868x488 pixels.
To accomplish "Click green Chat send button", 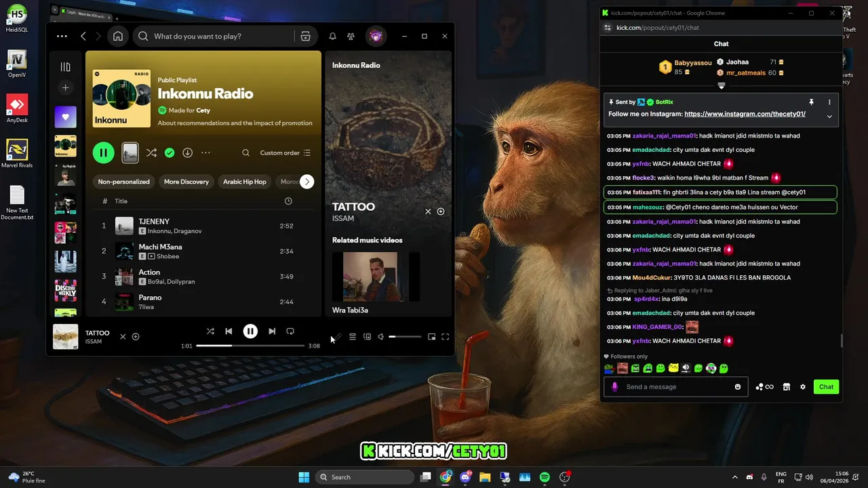I will (826, 387).
